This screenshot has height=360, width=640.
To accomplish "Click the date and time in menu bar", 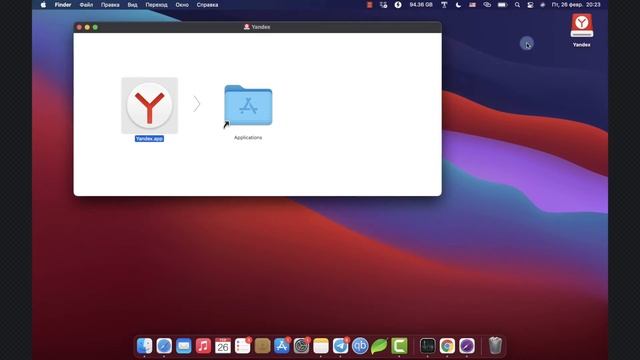I will (576, 5).
